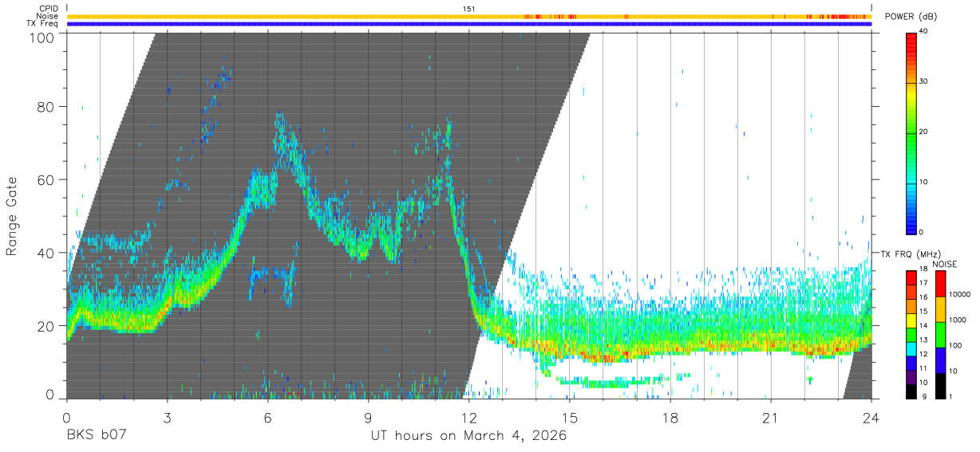Click the red 10000 swatch in NOISE legend
Image resolution: width=980 pixels, height=452 pixels.
940,284
